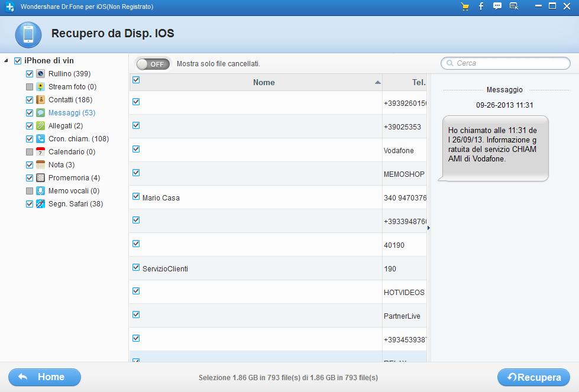Uncheck the Mario Casa row checkbox

click(x=136, y=196)
